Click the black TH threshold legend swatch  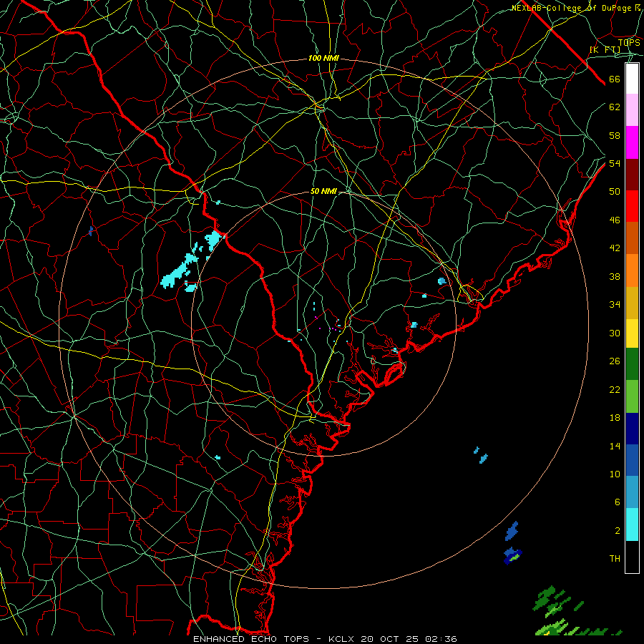click(632, 557)
